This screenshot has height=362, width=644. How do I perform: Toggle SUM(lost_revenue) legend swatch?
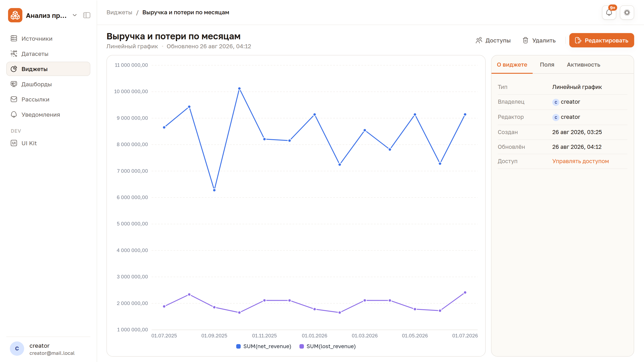[301, 346]
